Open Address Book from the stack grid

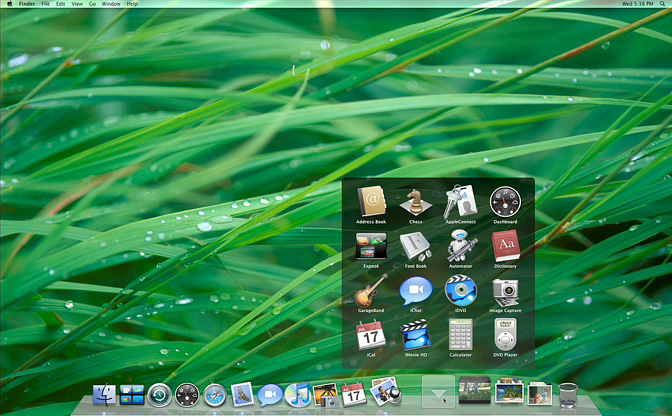371,202
